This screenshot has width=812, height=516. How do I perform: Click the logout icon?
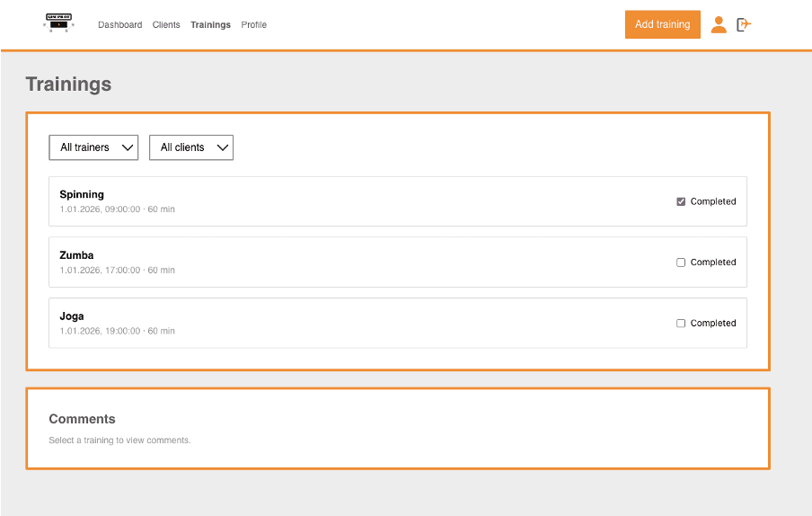click(x=744, y=25)
